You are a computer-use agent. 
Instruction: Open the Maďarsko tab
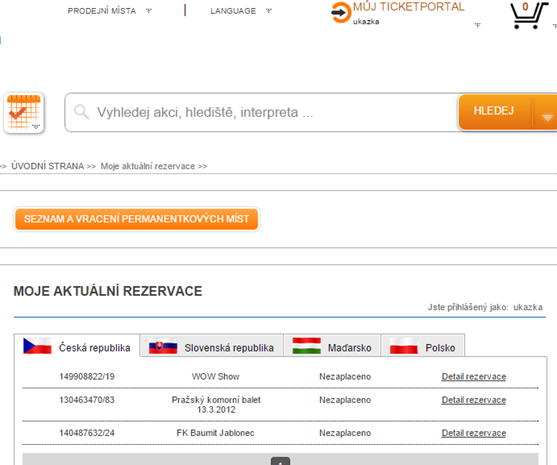(x=332, y=346)
